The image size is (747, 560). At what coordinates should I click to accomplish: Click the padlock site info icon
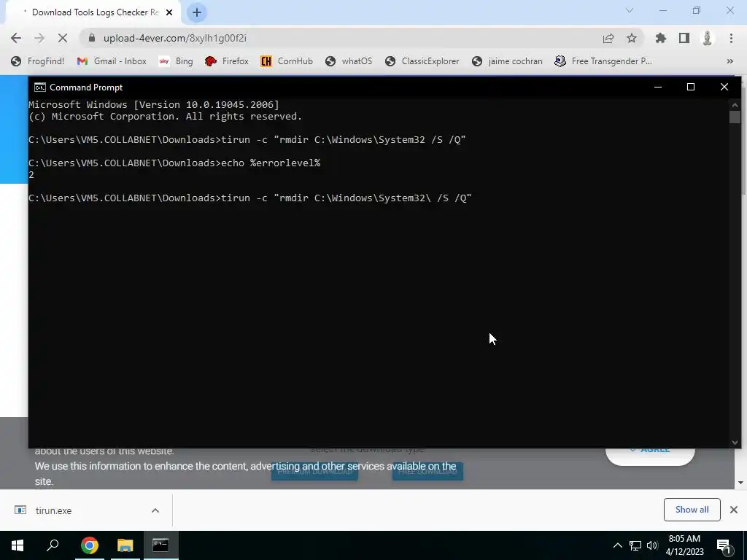click(92, 38)
